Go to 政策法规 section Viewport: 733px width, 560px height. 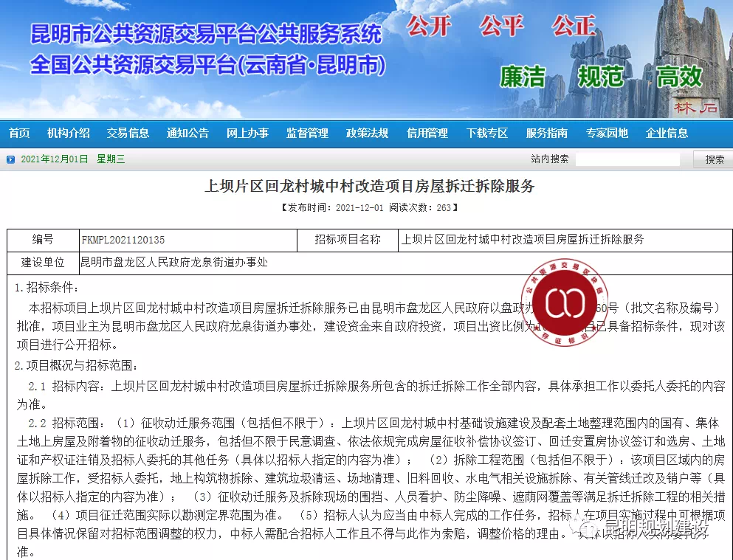368,133
